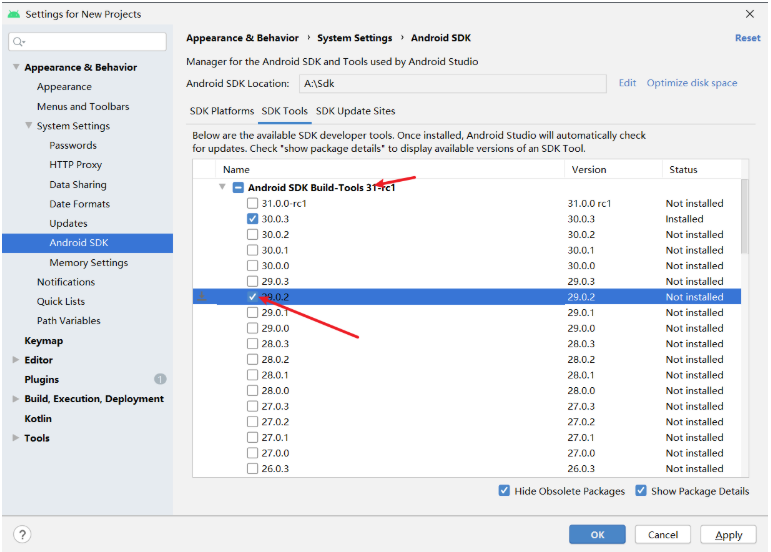
Task: Click the Apply button
Action: [x=728, y=534]
